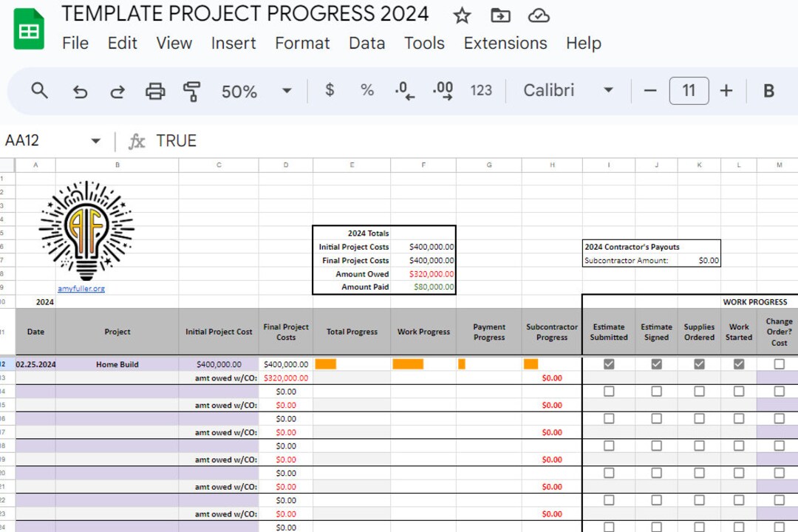Screen dimensions: 798x532
Task: Increase font size with the plus button
Action: (x=726, y=90)
